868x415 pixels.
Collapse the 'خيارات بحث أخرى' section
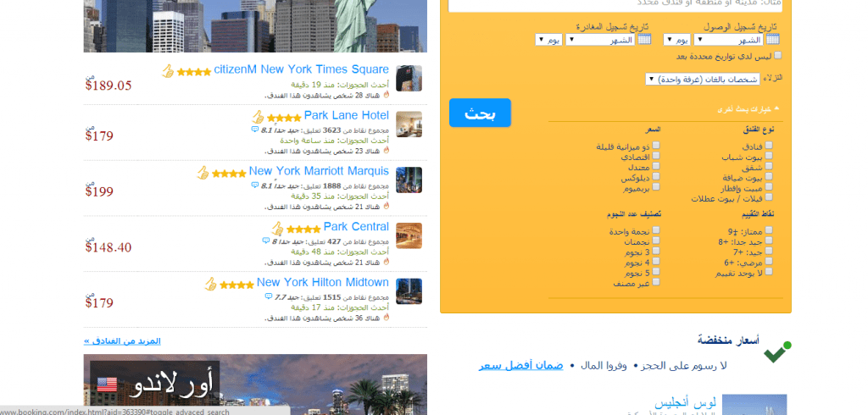point(747,109)
